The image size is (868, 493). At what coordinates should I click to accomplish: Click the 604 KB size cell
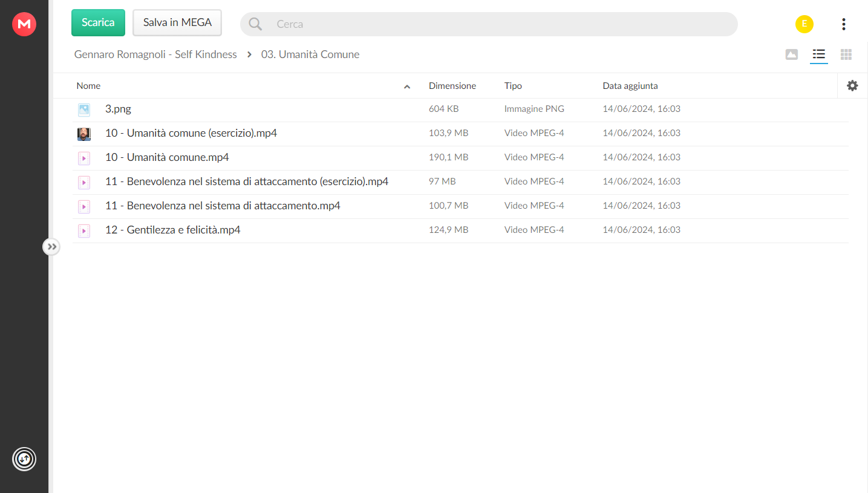pyautogui.click(x=443, y=109)
